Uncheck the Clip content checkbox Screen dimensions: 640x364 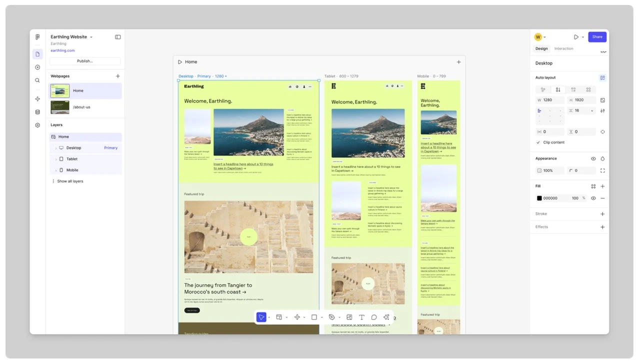click(x=538, y=142)
